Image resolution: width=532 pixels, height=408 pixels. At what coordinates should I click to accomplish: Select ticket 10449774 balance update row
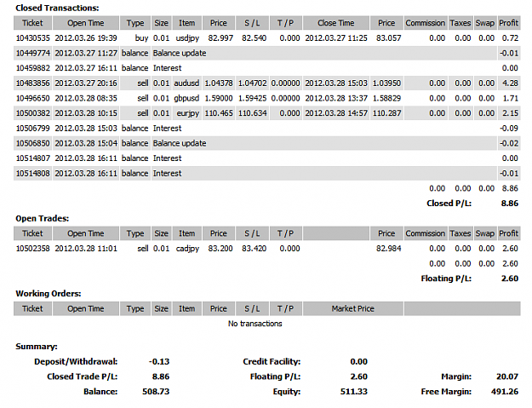coord(267,53)
